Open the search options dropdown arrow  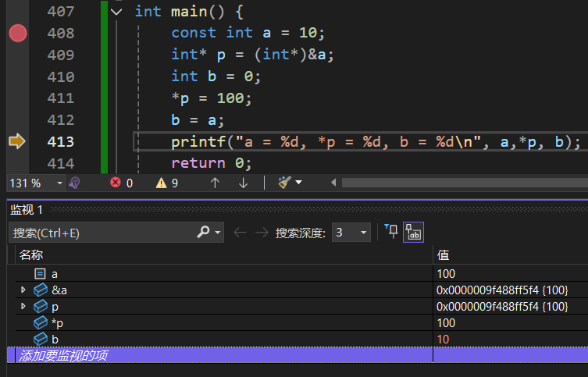pos(218,233)
